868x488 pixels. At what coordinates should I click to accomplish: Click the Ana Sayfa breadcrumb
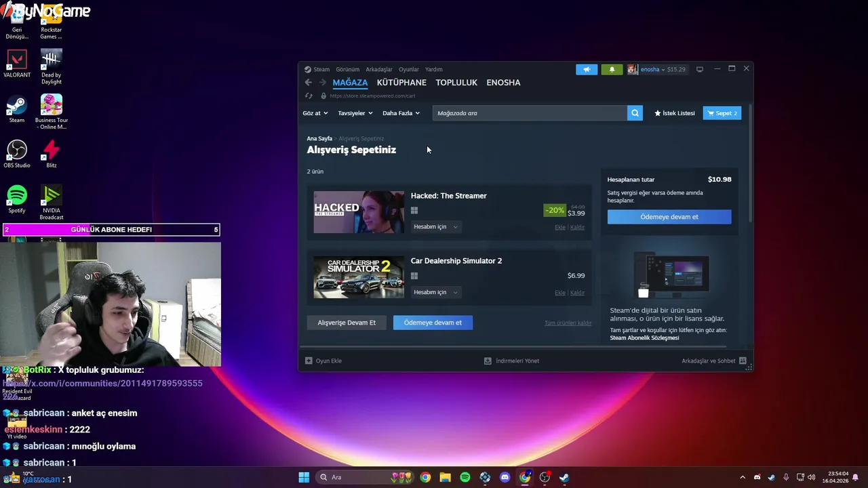coord(319,139)
